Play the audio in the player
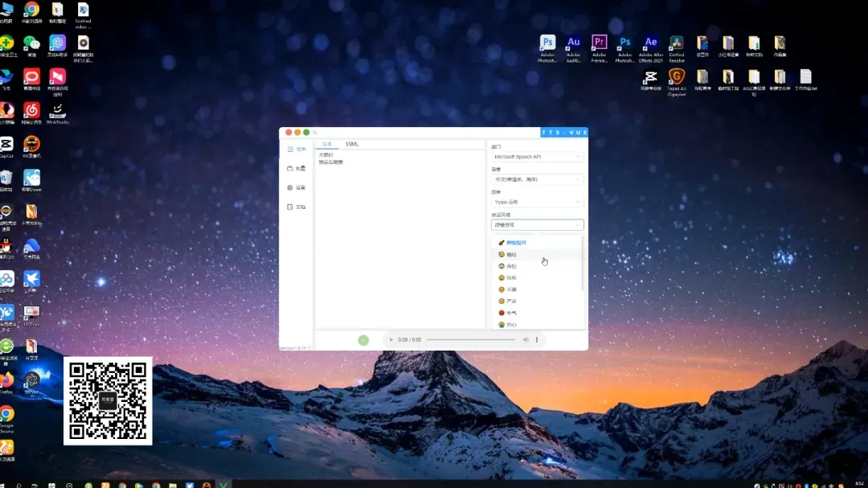 [x=391, y=339]
